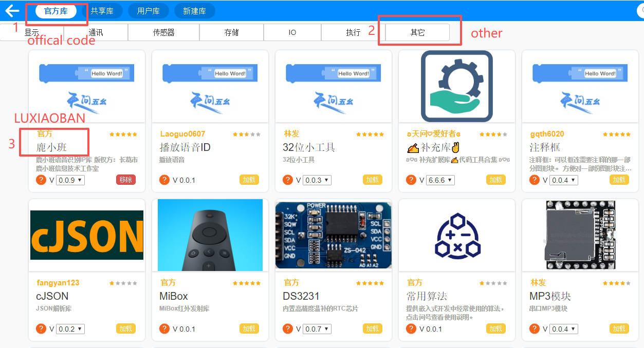Open the help icon on the MiBox card
The image size is (644, 348).
click(x=164, y=328)
